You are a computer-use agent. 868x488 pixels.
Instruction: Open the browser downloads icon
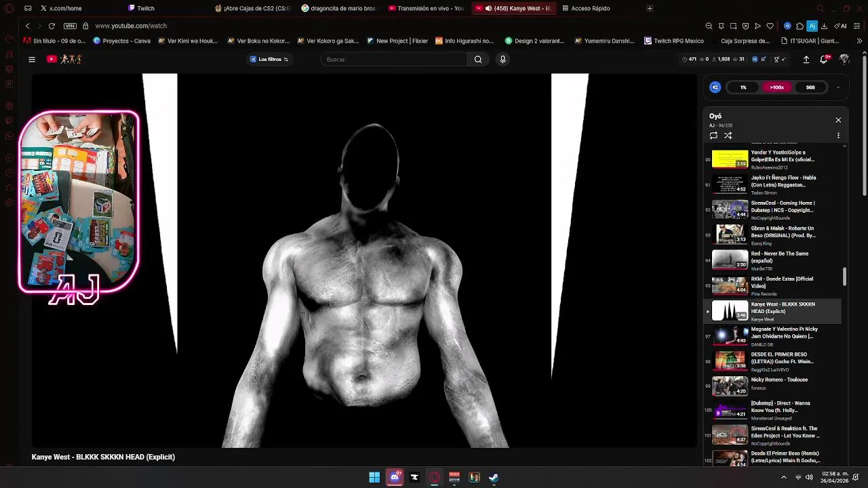click(824, 26)
